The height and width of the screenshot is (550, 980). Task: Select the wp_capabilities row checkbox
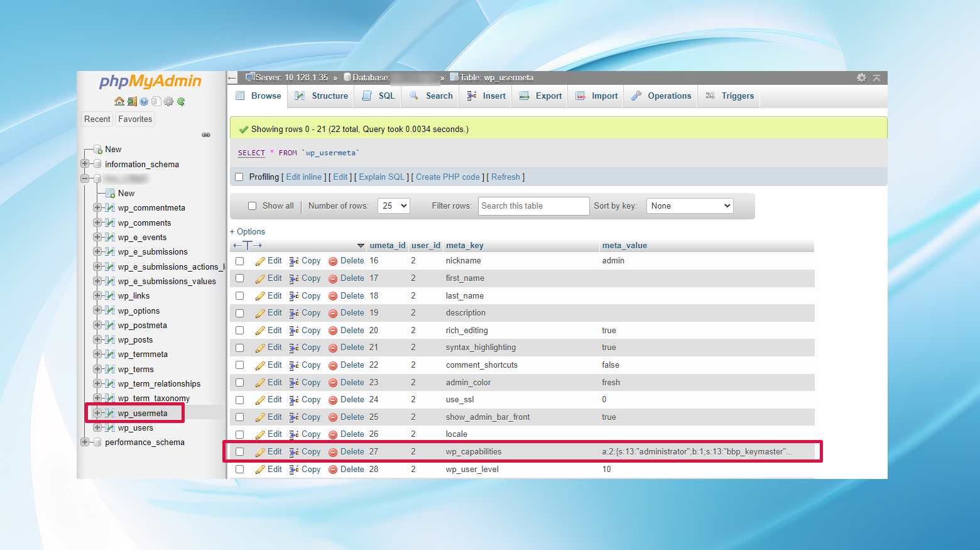240,452
